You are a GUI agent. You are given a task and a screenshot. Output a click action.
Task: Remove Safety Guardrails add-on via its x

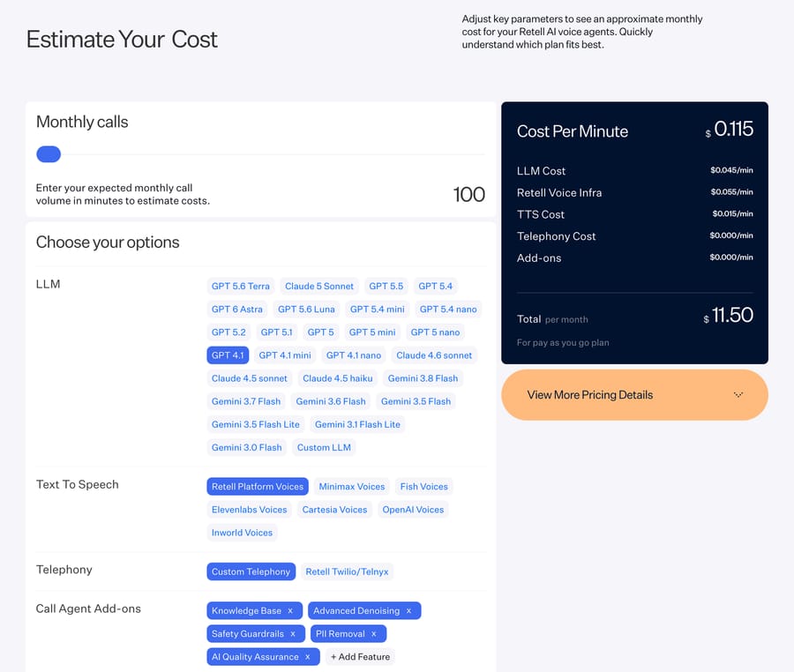[293, 634]
